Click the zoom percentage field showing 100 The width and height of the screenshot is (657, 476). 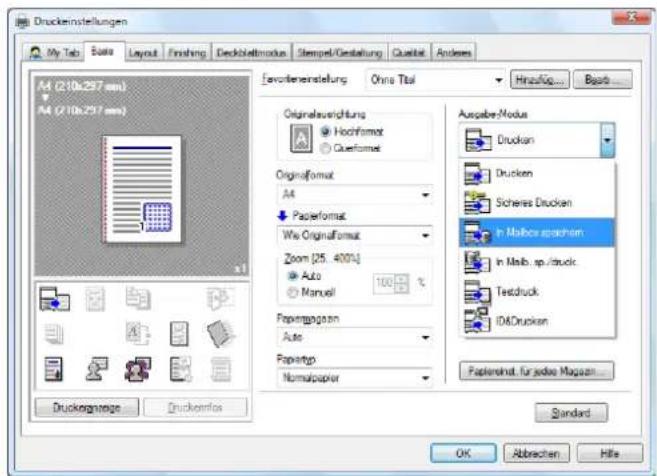point(384,283)
